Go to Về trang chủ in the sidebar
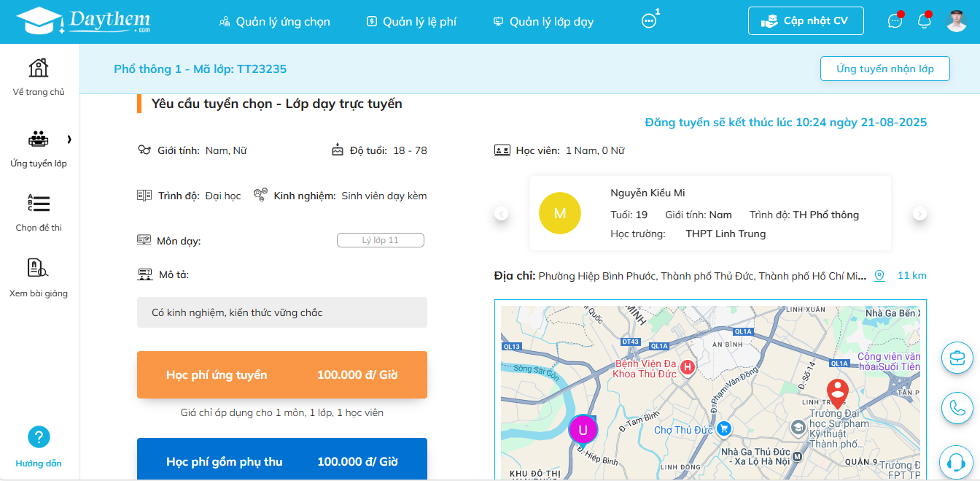Image resolution: width=980 pixels, height=481 pixels. click(39, 77)
